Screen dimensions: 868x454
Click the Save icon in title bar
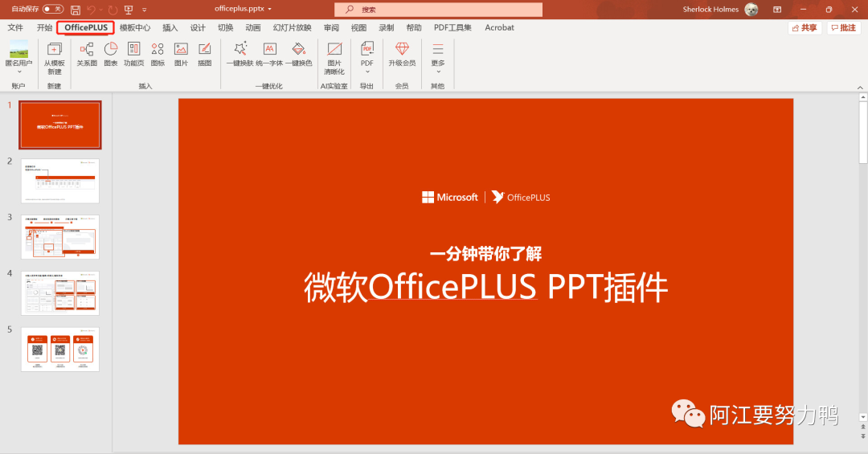(76, 10)
